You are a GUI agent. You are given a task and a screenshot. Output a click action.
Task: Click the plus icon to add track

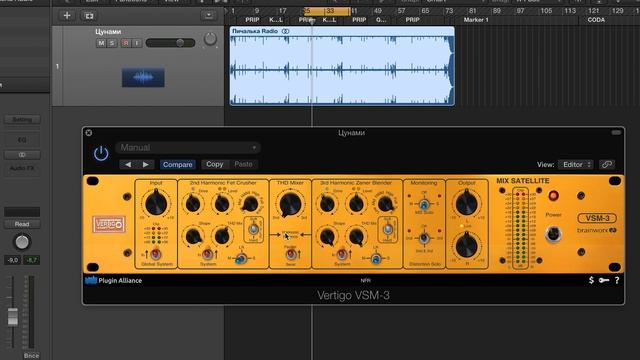(67, 16)
